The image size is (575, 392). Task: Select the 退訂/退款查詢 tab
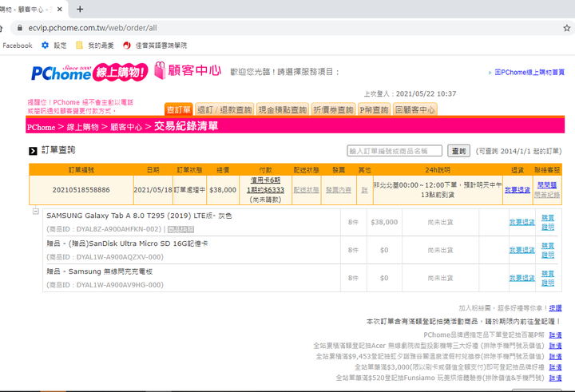(x=224, y=109)
